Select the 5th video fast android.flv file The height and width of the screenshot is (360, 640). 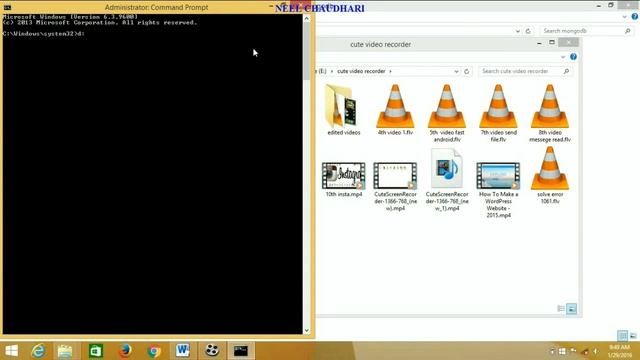(x=447, y=113)
